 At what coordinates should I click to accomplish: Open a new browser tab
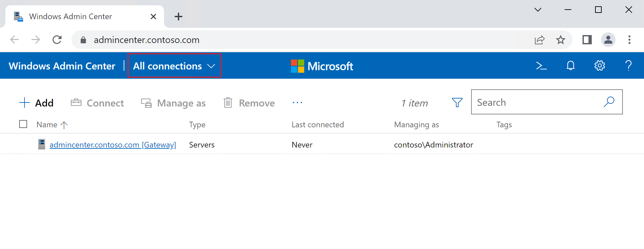coord(179,17)
